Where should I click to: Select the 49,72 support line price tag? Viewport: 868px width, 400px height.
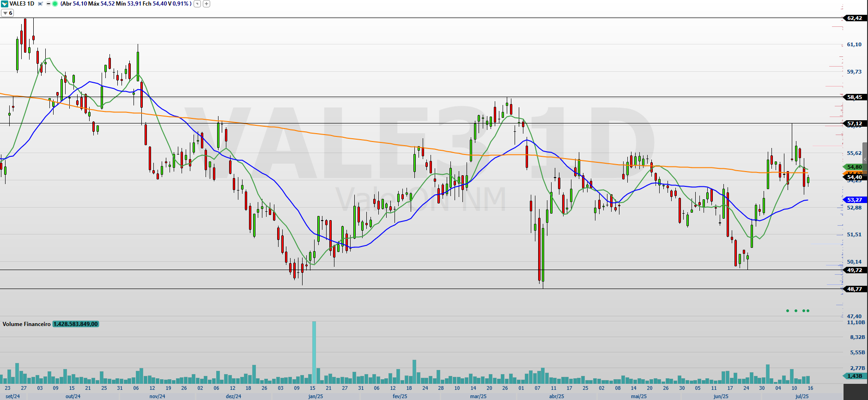[x=855, y=270]
